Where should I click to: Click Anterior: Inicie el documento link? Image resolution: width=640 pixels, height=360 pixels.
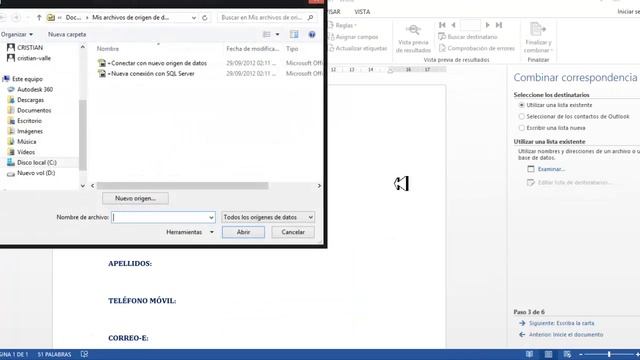click(566, 334)
